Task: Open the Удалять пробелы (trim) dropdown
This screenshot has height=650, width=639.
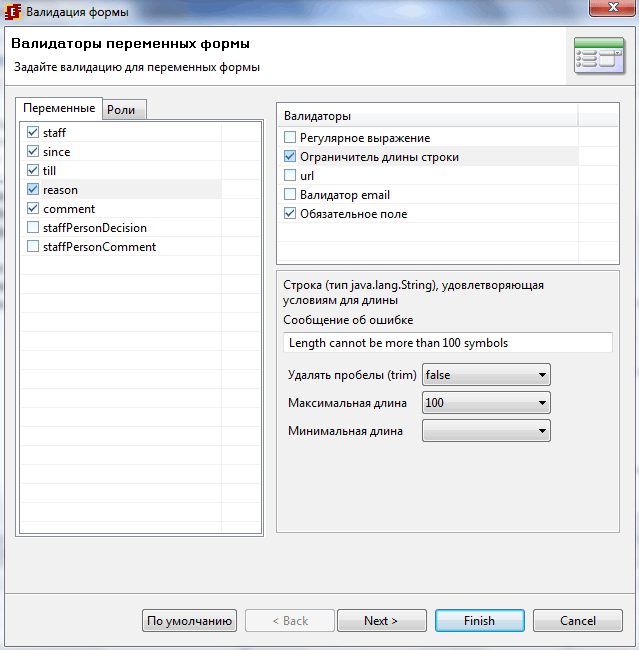Action: coord(486,375)
